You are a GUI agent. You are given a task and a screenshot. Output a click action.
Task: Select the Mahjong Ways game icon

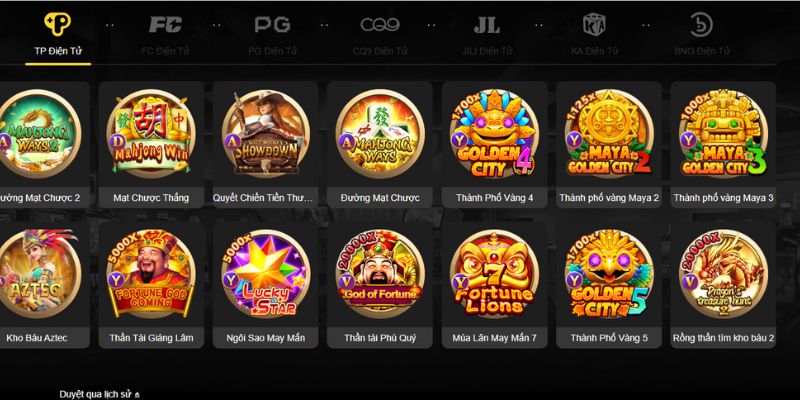tap(380, 134)
